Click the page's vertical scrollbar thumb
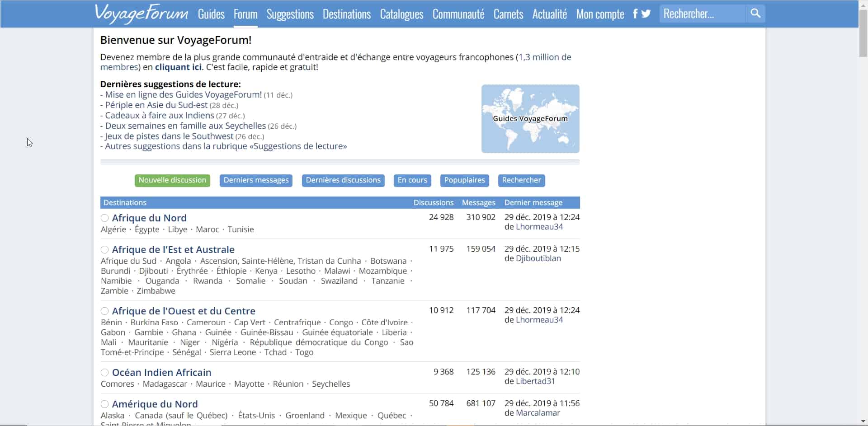868x426 pixels. (x=863, y=33)
